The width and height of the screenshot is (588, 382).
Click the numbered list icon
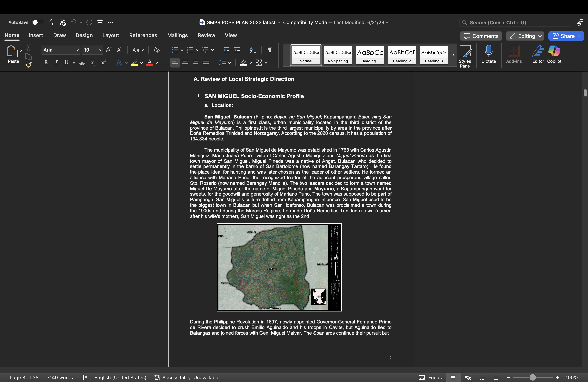pos(190,50)
